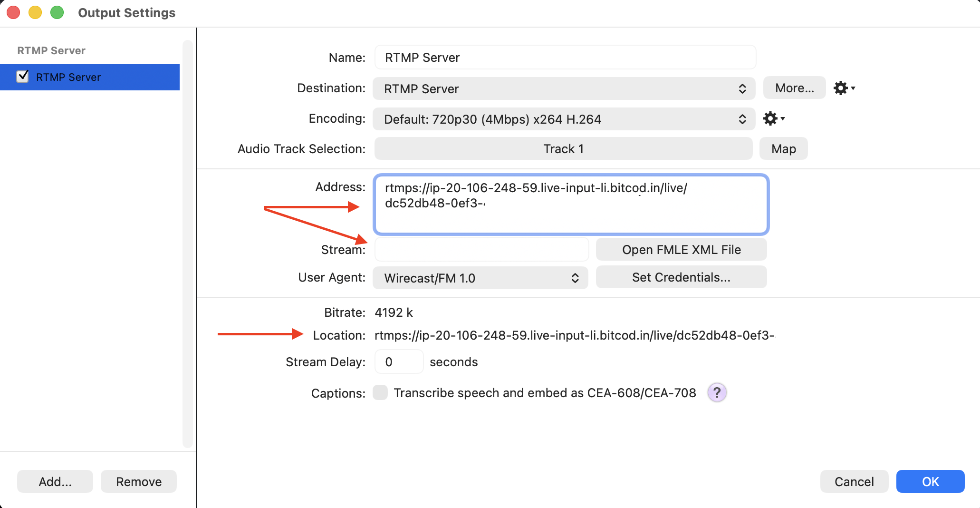Focus the Name text field

coord(565,58)
